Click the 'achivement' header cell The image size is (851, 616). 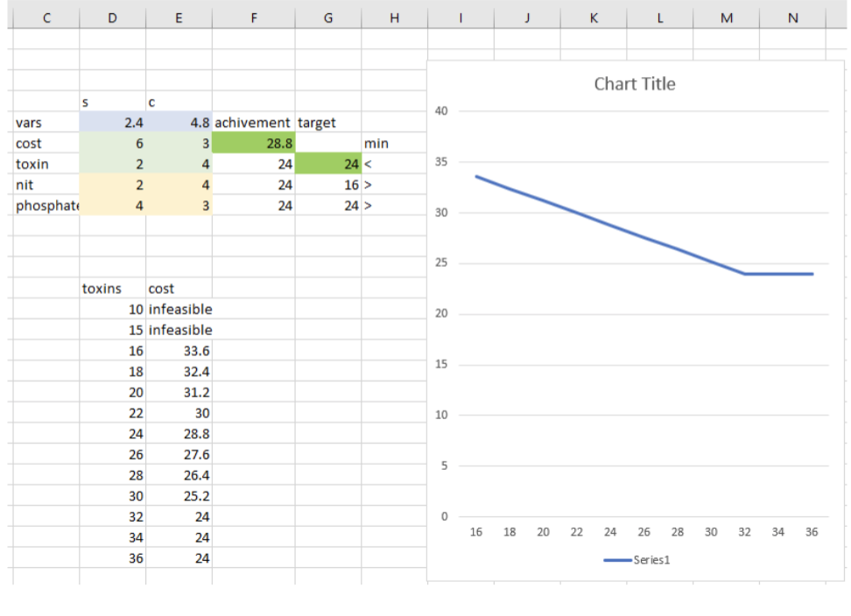coord(253,122)
